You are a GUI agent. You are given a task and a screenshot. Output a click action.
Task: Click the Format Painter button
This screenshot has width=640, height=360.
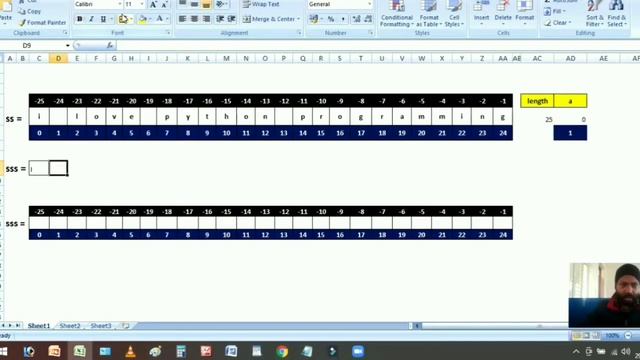tap(42, 22)
